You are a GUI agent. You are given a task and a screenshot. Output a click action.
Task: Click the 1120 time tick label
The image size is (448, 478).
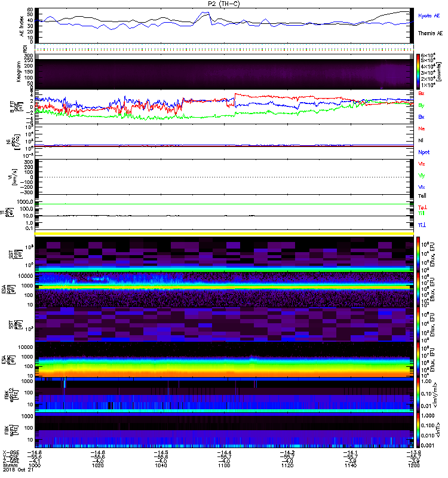(x=287, y=465)
